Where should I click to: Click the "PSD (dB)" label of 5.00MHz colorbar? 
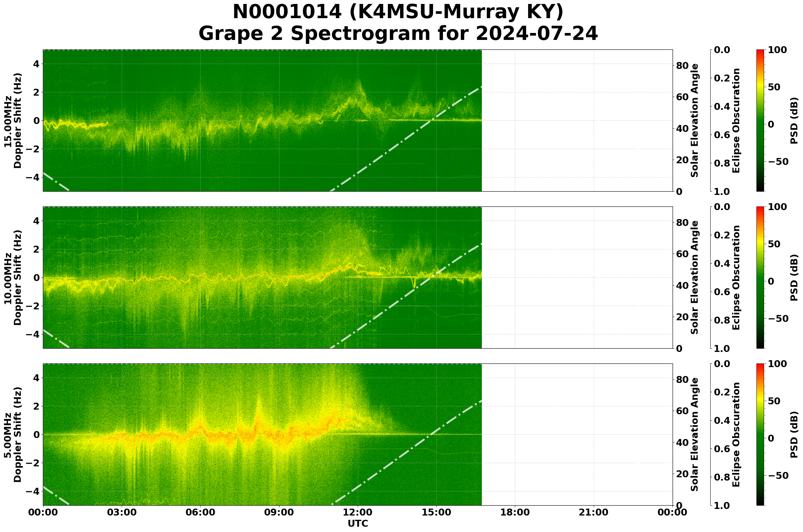[x=794, y=435]
